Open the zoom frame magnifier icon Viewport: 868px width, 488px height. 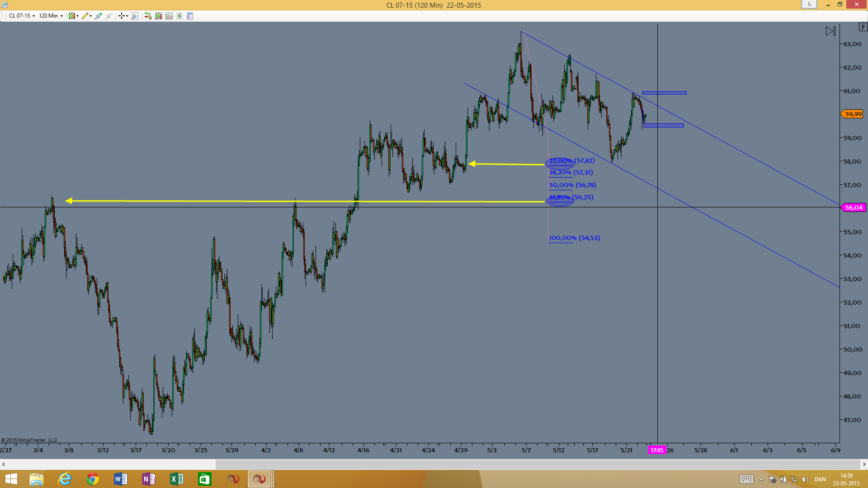[x=135, y=16]
